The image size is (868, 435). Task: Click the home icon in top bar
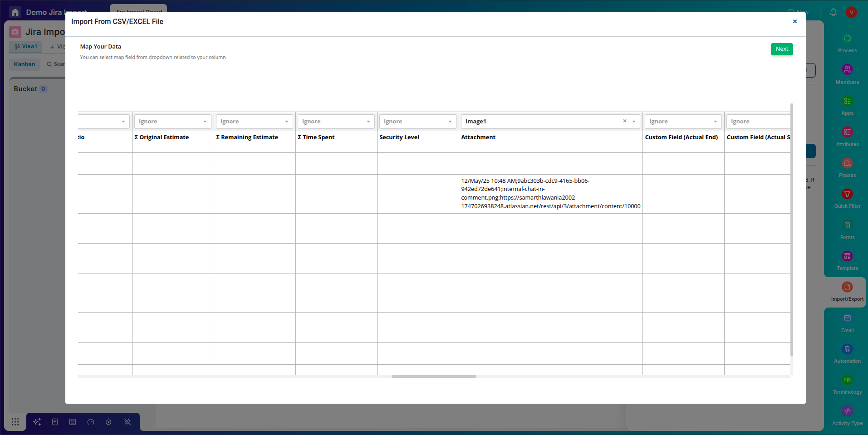tap(15, 12)
